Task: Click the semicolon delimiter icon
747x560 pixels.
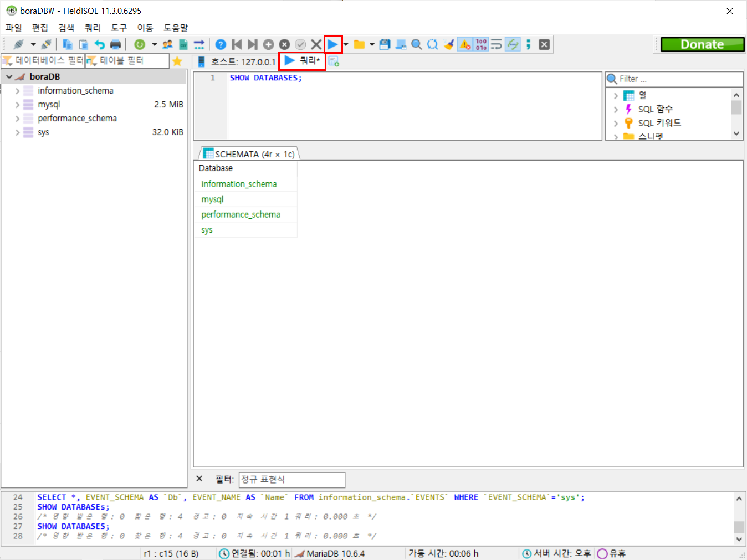Action: (x=529, y=44)
